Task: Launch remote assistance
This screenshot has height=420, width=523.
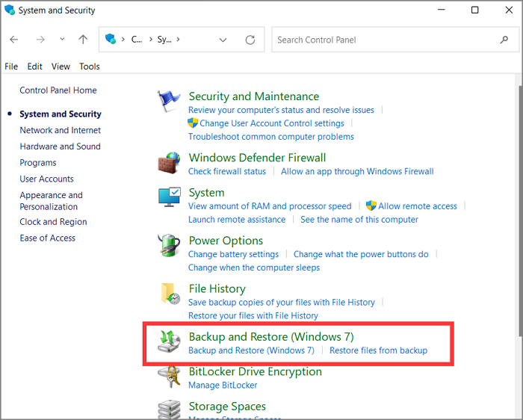Action: [237, 220]
